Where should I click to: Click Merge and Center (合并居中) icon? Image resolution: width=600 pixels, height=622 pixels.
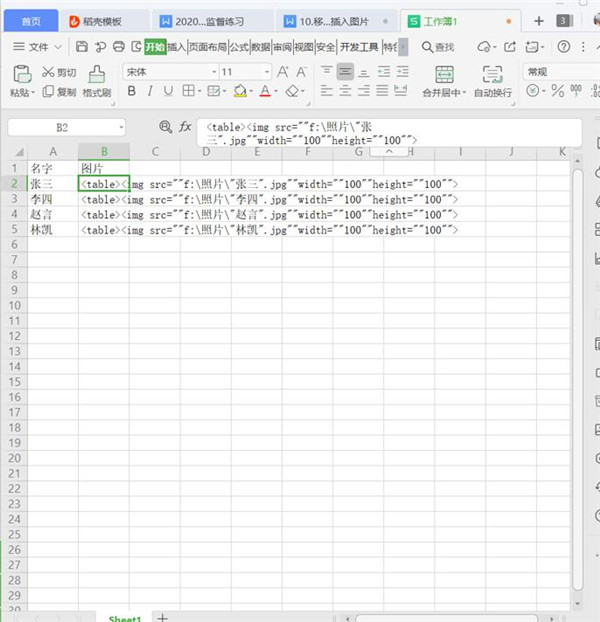[x=445, y=75]
